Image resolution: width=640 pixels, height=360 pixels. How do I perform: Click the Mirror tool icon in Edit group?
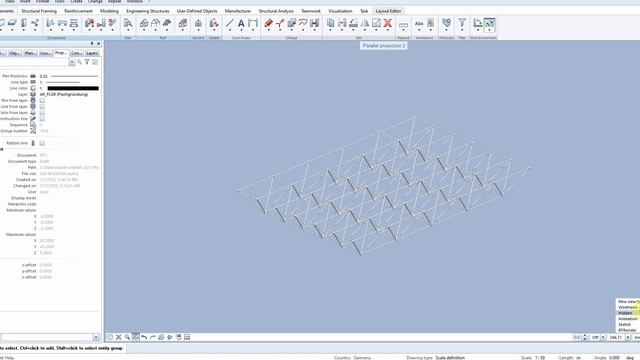pos(364,23)
